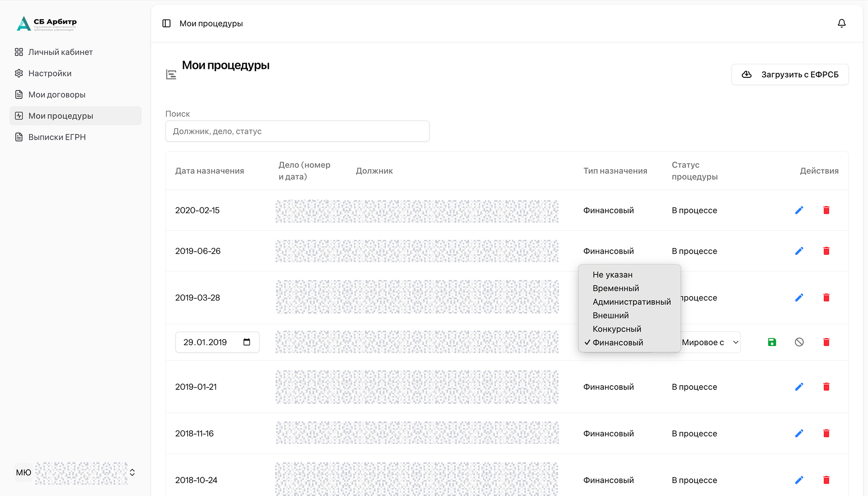868x496 pixels.
Task: Toggle the sidebar panel icon
Action: (x=166, y=23)
